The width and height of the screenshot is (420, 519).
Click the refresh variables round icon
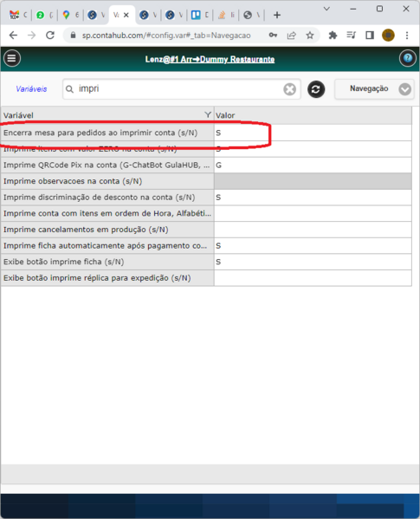[316, 89]
